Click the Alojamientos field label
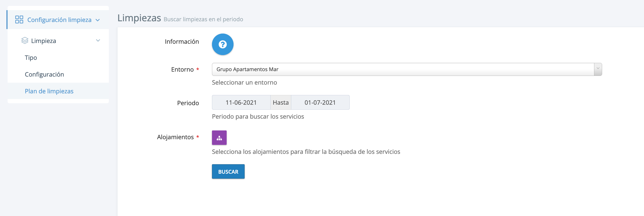The width and height of the screenshot is (644, 216). [175, 137]
